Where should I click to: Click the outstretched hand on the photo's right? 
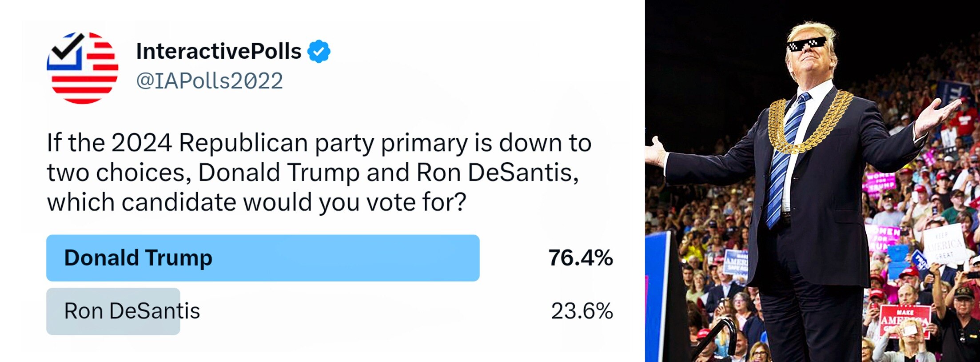(937, 114)
